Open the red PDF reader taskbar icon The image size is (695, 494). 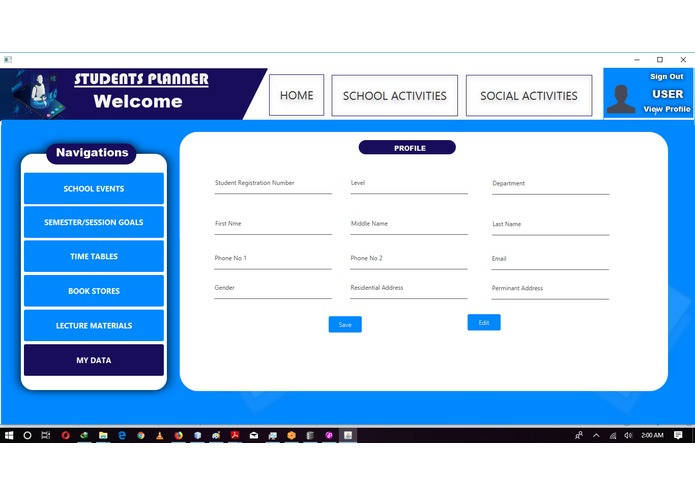coord(235,435)
